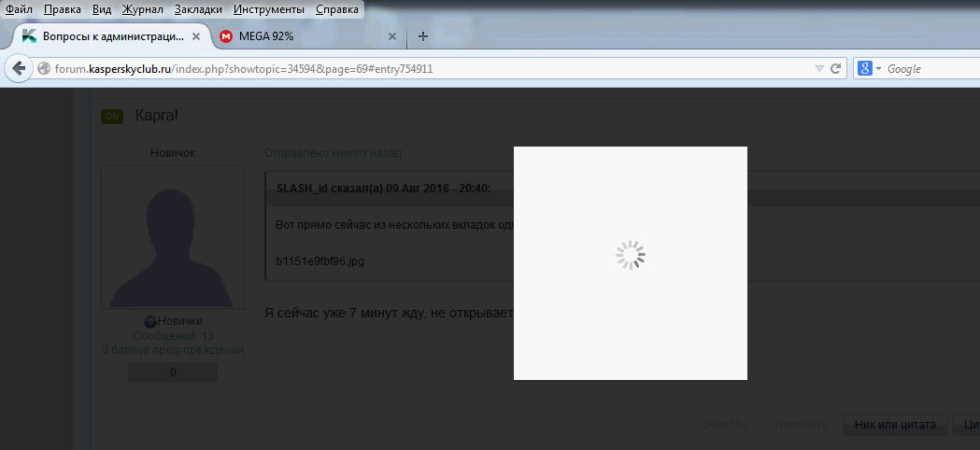Reload the page with the refresh icon
Image resolution: width=980 pixels, height=450 pixels.
pos(835,69)
